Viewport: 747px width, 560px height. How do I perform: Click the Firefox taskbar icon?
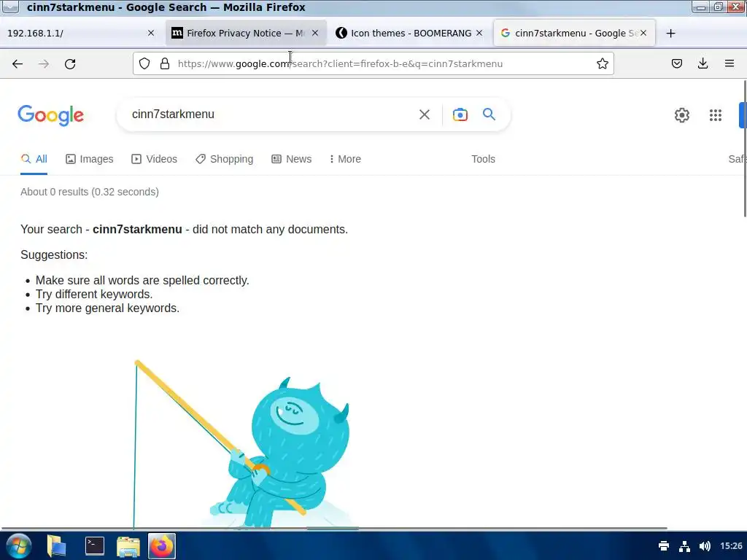[162, 546]
